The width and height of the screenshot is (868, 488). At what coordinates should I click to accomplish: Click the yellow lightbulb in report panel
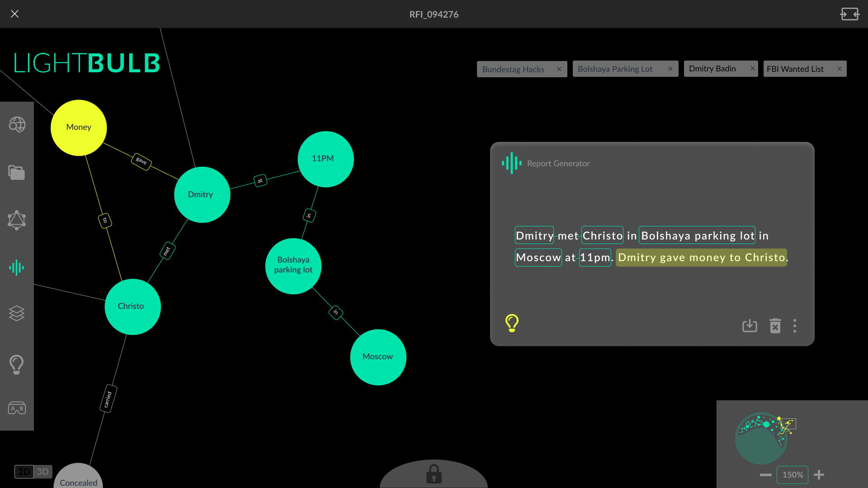coord(512,323)
